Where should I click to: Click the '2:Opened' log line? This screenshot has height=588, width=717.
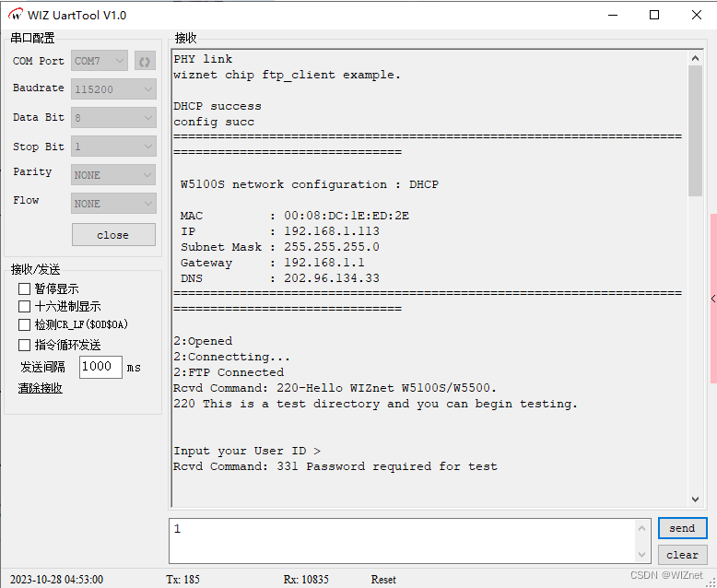coord(203,341)
